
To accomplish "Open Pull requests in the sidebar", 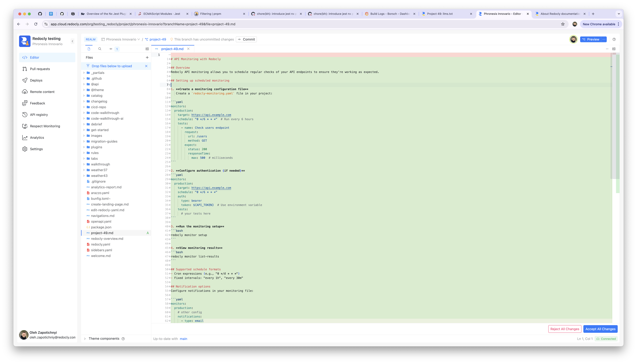I will [x=47, y=69].
